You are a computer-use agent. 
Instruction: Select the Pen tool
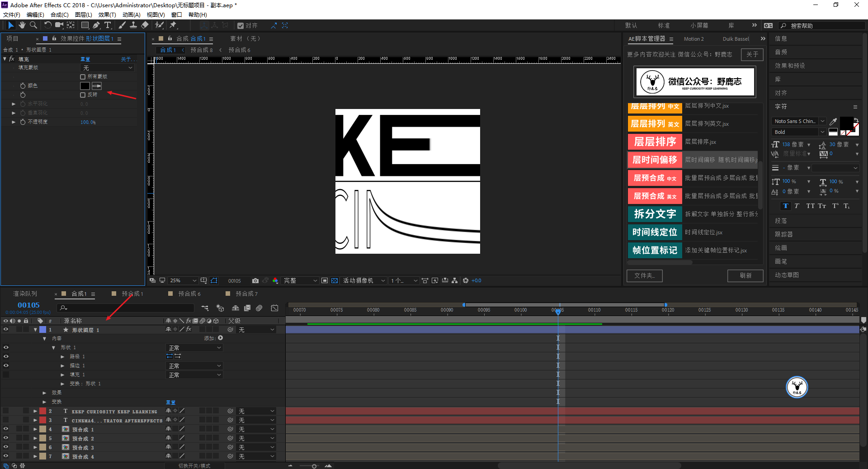tap(96, 25)
